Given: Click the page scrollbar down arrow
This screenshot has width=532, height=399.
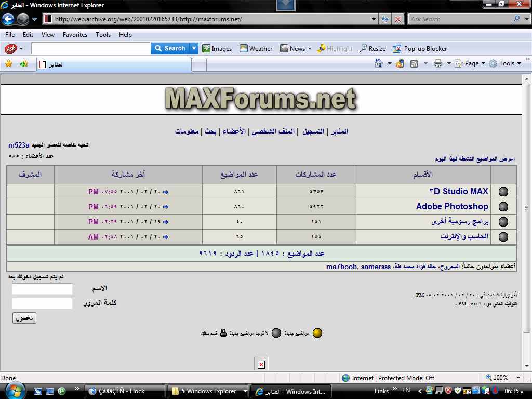Looking at the screenshot, I should coord(527,366).
